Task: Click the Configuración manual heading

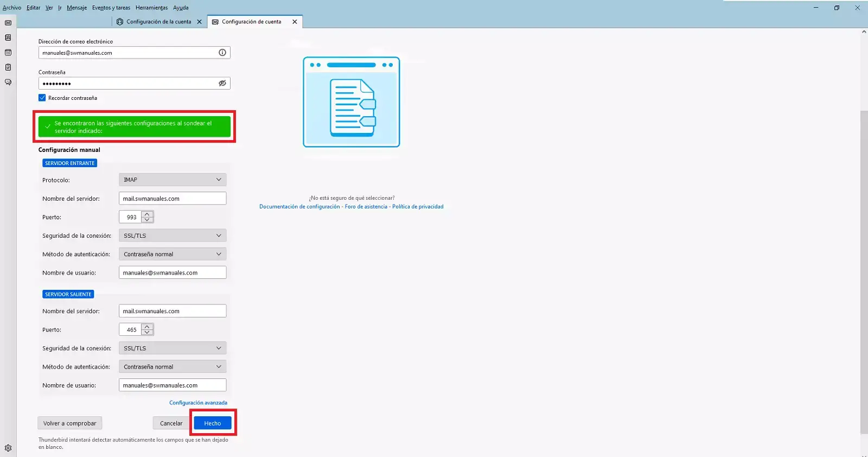Action: (69, 150)
